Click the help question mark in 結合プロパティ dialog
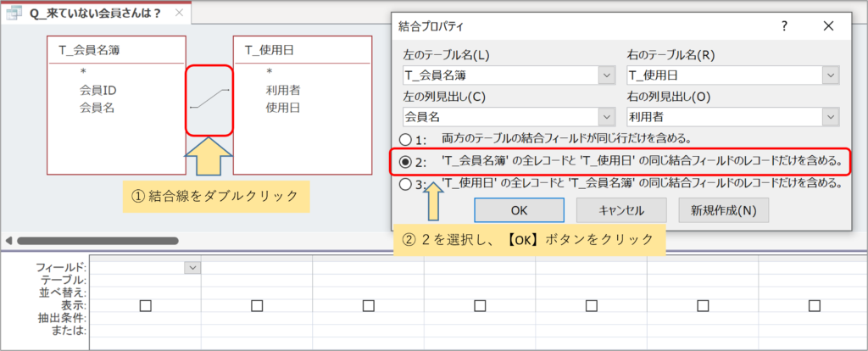The width and height of the screenshot is (868, 351). click(784, 26)
